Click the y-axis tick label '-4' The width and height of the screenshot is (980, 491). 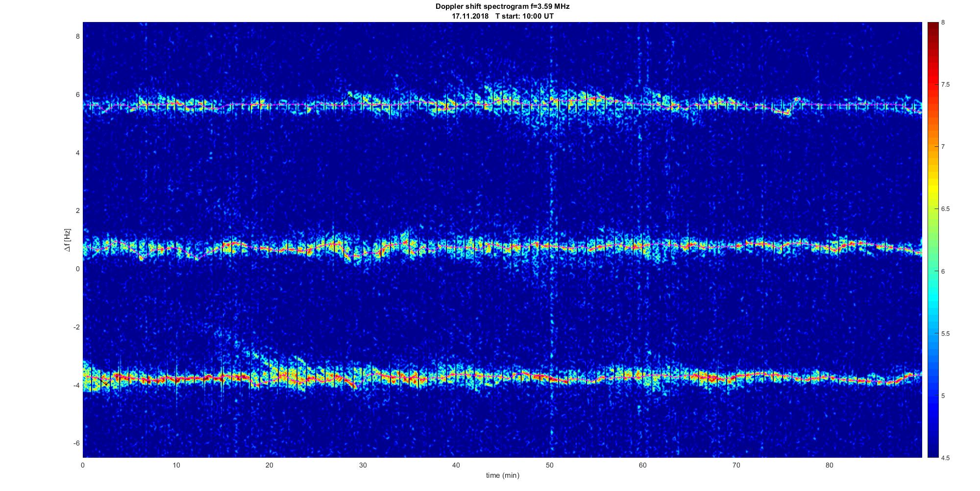[x=77, y=385]
